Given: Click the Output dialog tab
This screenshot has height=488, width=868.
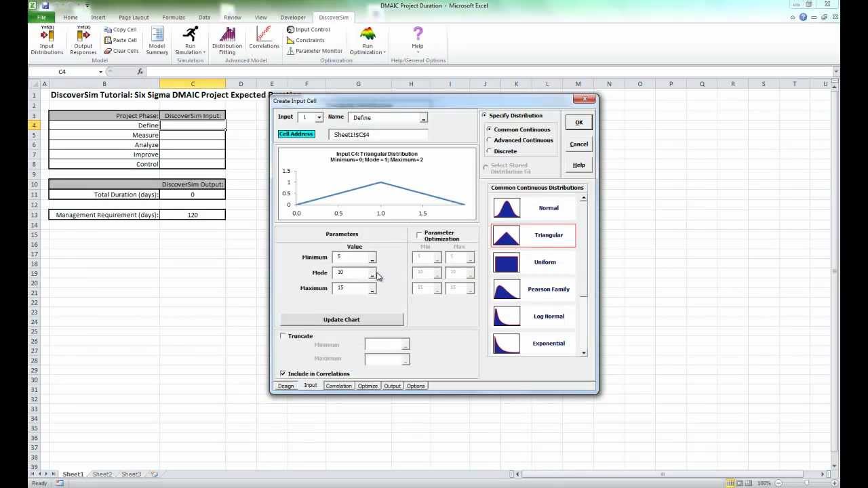Looking at the screenshot, I should tap(392, 386).
